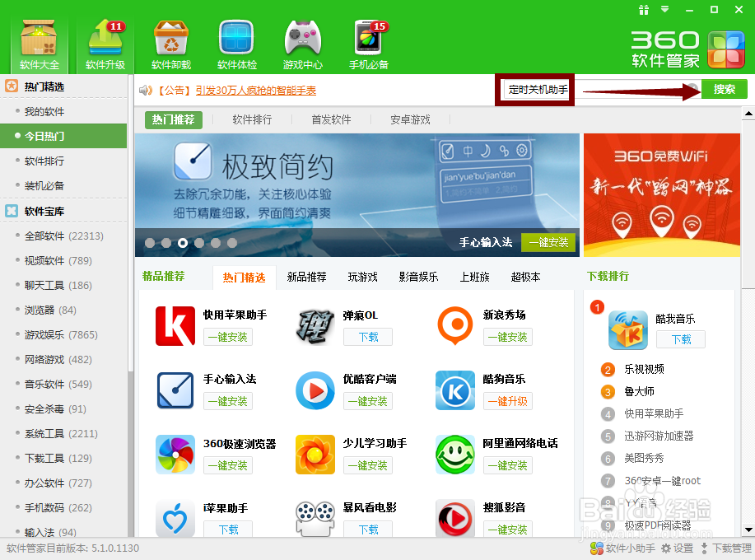Image resolution: width=755 pixels, height=560 pixels.
Task: Open 设置 gear in the status bar
Action: point(677,548)
